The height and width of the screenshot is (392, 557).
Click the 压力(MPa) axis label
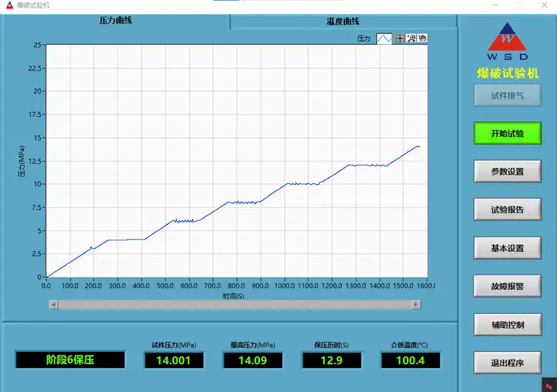22,162
